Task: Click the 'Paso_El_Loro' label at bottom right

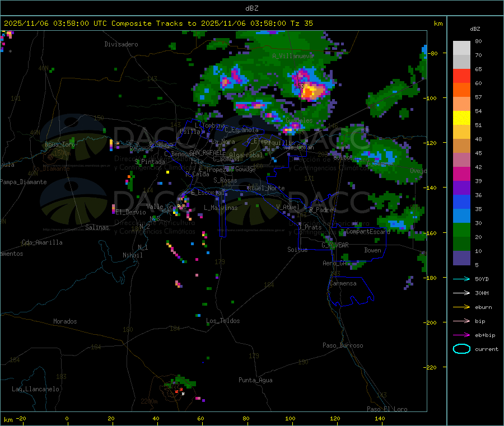Action: point(387,409)
